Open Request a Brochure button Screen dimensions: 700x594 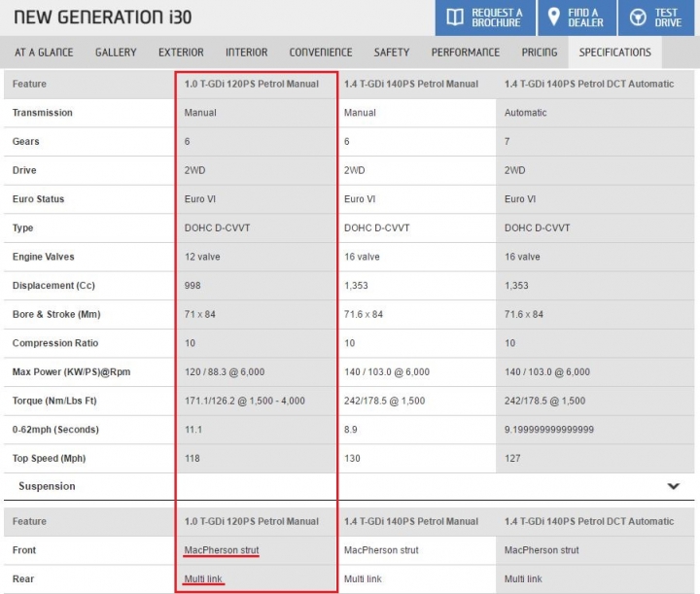pyautogui.click(x=485, y=17)
